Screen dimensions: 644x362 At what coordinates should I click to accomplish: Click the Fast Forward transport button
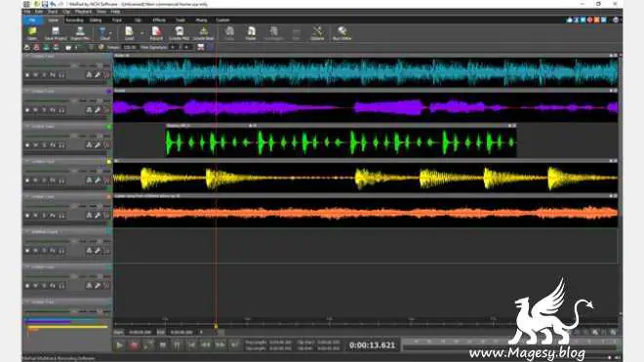220,345
